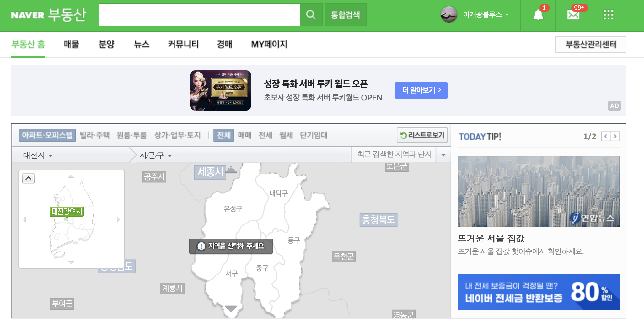Viewport: 644px width, 324px height.
Task: Select 월세 transaction filter
Action: [286, 135]
